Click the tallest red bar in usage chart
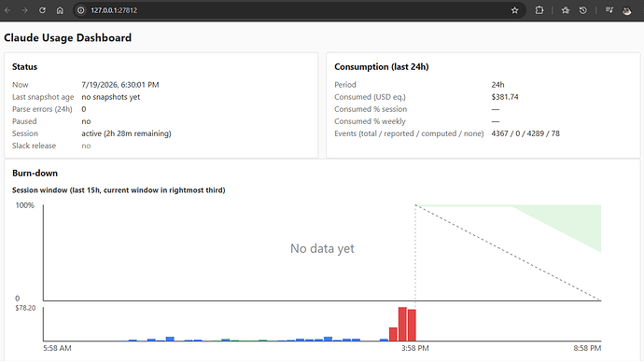Viewport: 644px width, 362px height. (402, 324)
